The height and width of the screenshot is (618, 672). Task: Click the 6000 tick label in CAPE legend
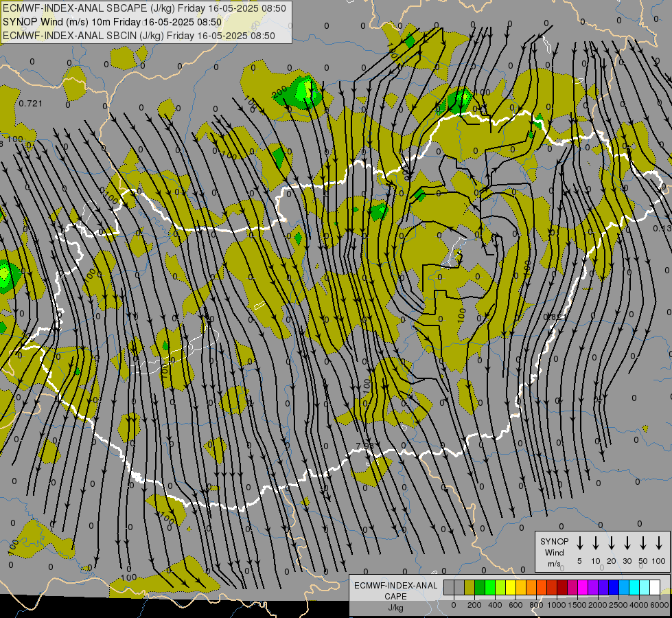click(x=660, y=605)
